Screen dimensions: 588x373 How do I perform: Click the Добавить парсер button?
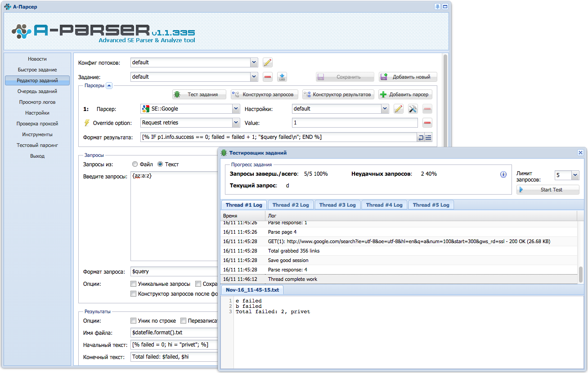pos(405,94)
